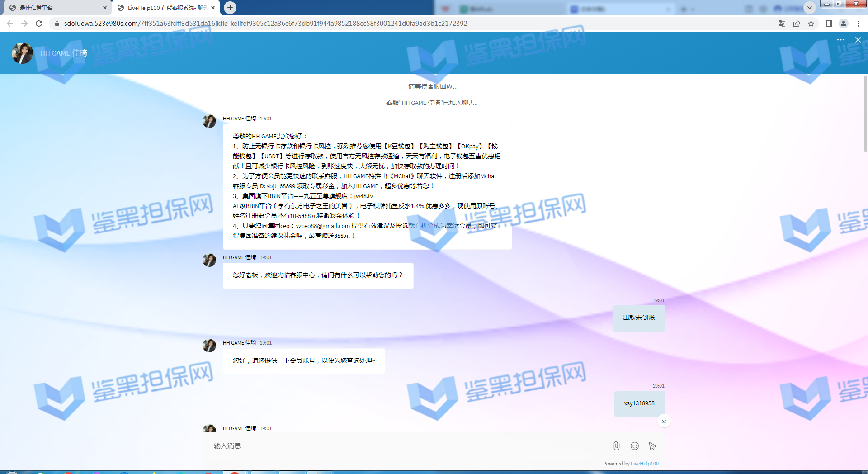
Task: Expand the tab search dropdown arrow
Action: 809,8
